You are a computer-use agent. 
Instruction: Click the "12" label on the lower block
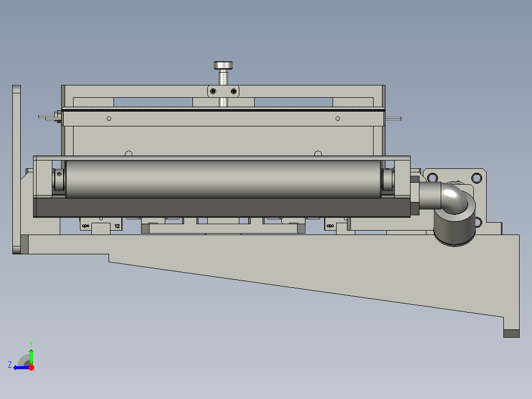(117, 226)
